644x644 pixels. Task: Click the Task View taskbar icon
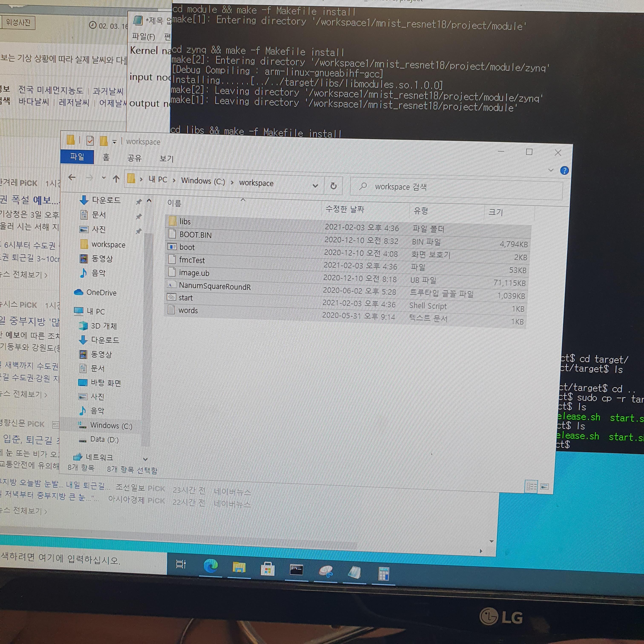pos(181,564)
